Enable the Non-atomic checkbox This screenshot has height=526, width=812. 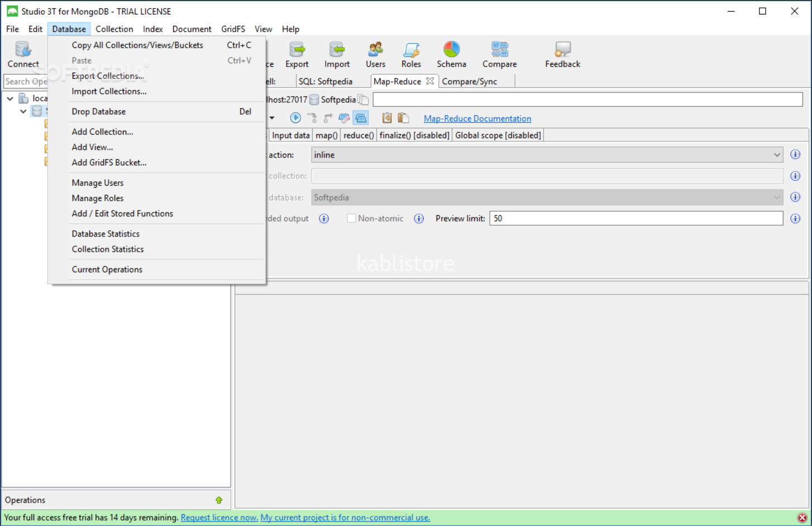[351, 219]
